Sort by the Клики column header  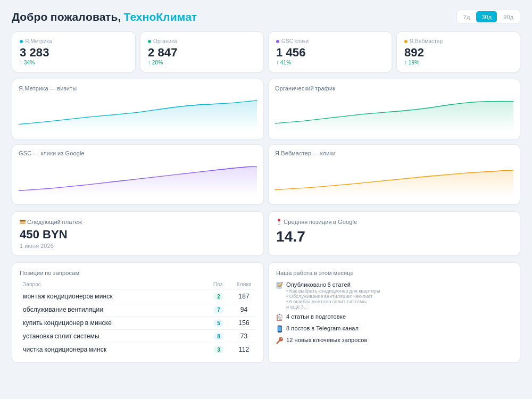click(244, 284)
